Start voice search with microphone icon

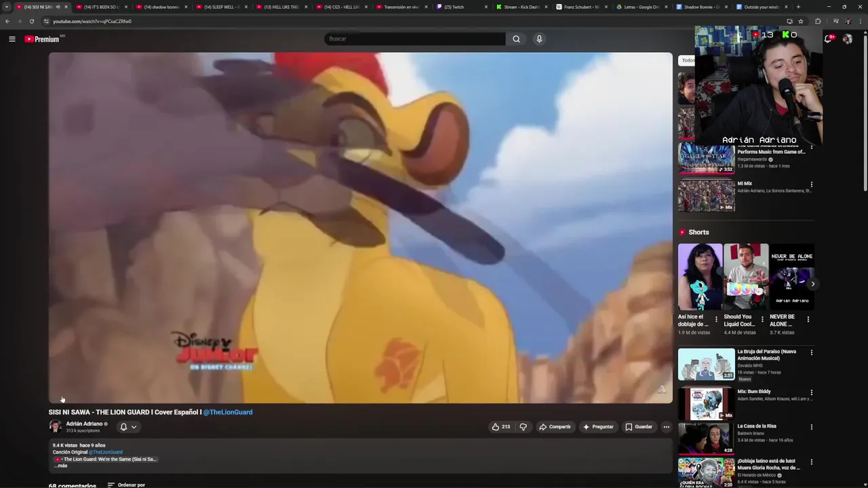539,39
